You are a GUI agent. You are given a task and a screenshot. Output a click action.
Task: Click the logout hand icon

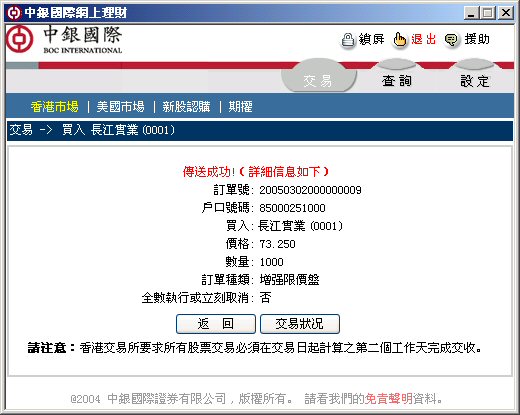click(x=399, y=41)
